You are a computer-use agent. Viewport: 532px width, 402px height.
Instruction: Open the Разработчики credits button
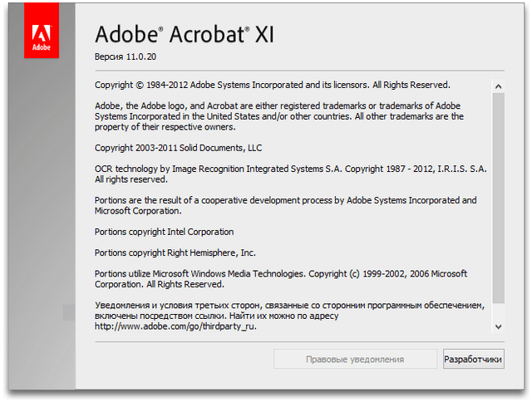pyautogui.click(x=473, y=359)
